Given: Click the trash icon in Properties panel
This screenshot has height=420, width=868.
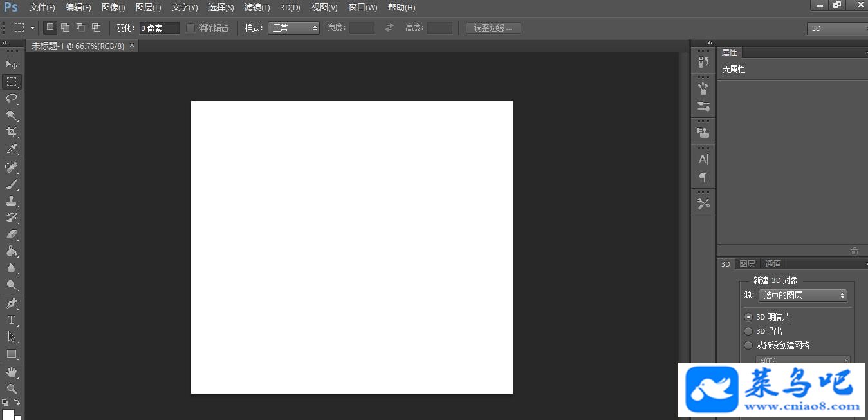Looking at the screenshot, I should [854, 251].
